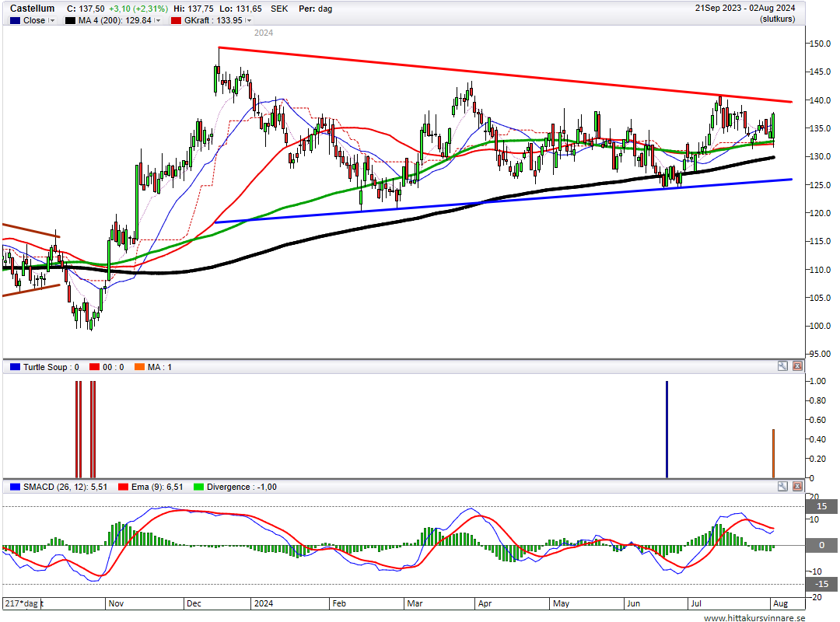The image size is (840, 622).
Task: Click the Castellum stock title
Action: pos(32,9)
